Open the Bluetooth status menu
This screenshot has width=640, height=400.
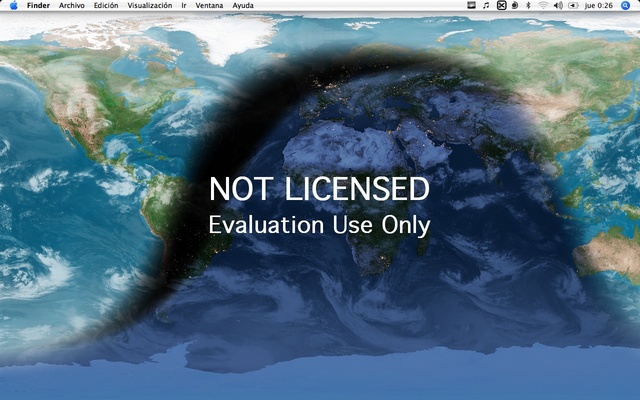528,5
